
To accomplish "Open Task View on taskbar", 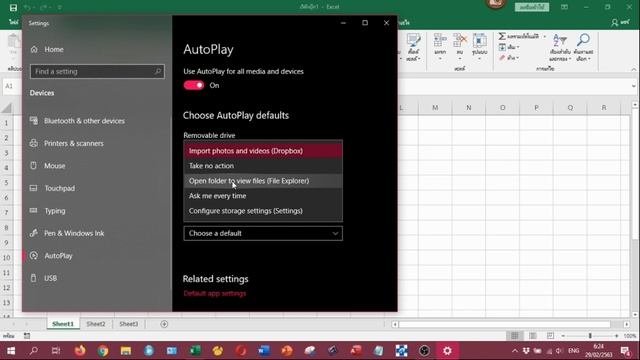I will 56,351.
